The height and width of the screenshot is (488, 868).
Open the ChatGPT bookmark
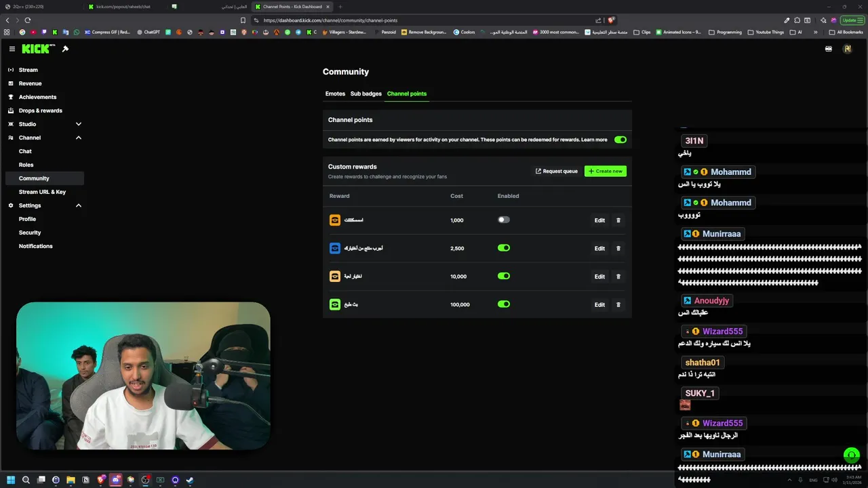pos(149,32)
